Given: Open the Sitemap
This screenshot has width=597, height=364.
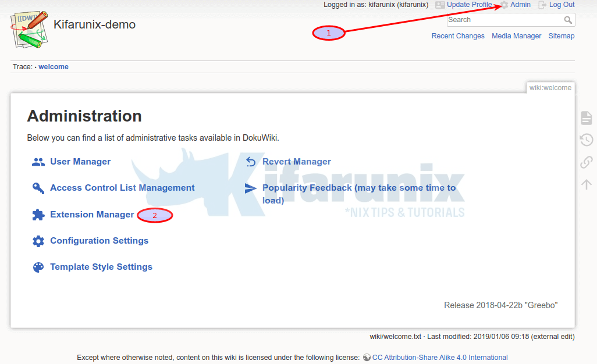Looking at the screenshot, I should [561, 35].
